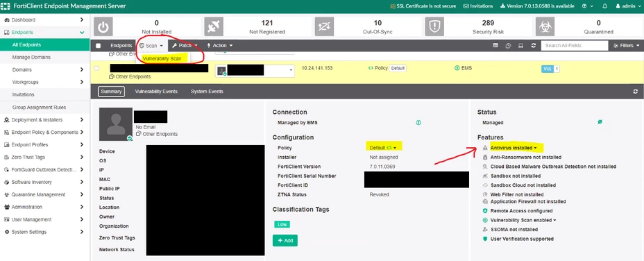
Task: Click the table view icon in the toolbar
Action: (x=495, y=46)
